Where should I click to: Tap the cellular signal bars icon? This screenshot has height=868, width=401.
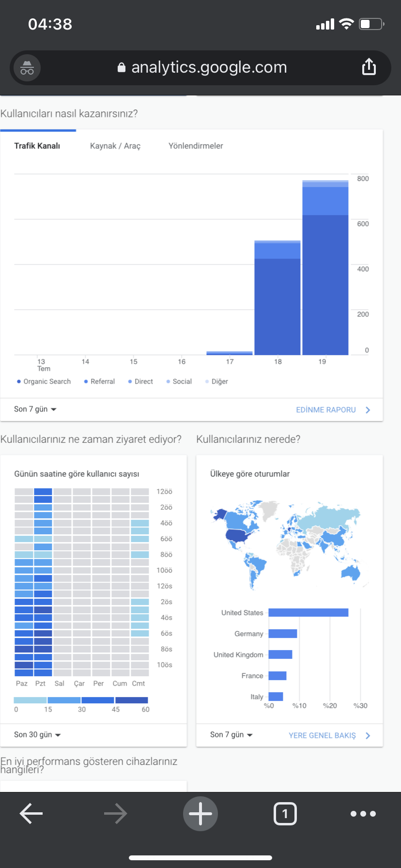pos(325,24)
